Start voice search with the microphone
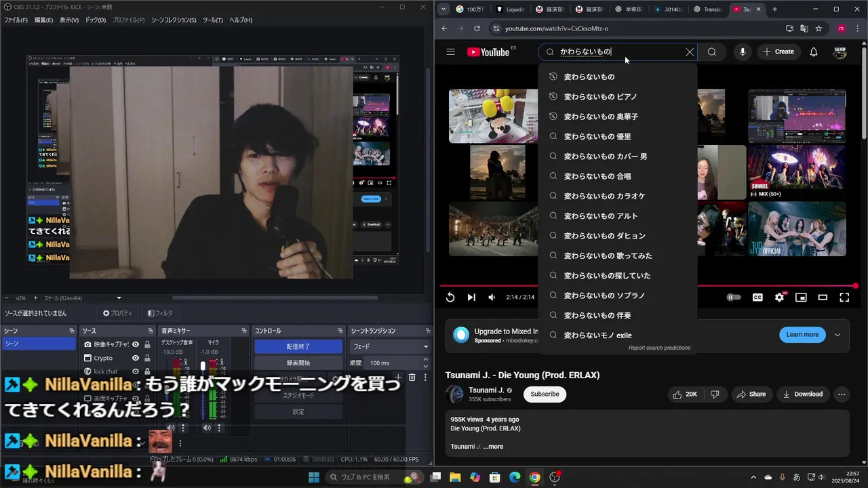 click(x=743, y=52)
